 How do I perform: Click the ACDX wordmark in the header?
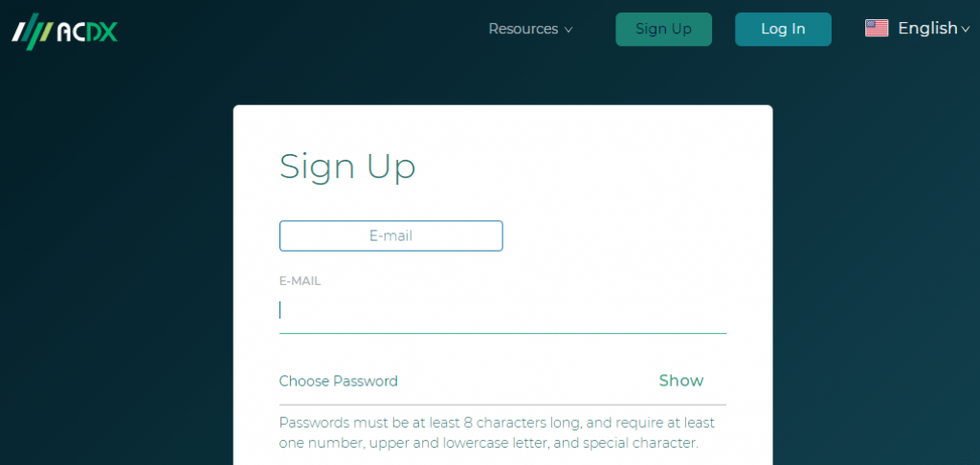pos(87,32)
